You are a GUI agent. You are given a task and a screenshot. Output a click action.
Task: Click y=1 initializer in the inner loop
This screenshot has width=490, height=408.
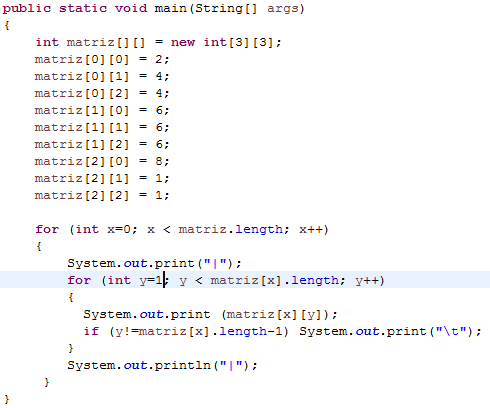151,280
